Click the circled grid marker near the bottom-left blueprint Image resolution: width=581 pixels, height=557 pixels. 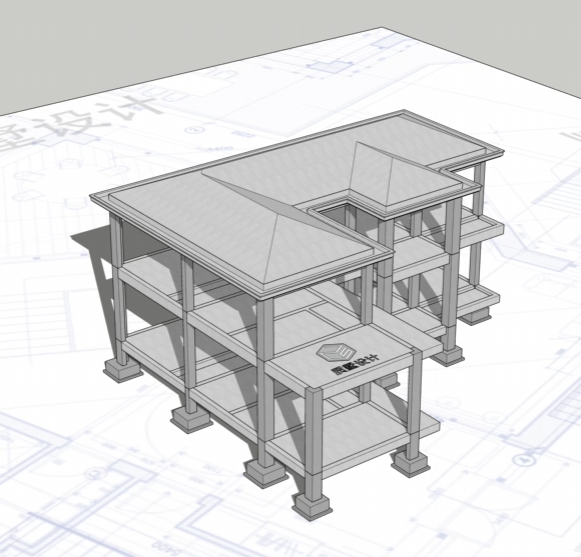(96, 474)
